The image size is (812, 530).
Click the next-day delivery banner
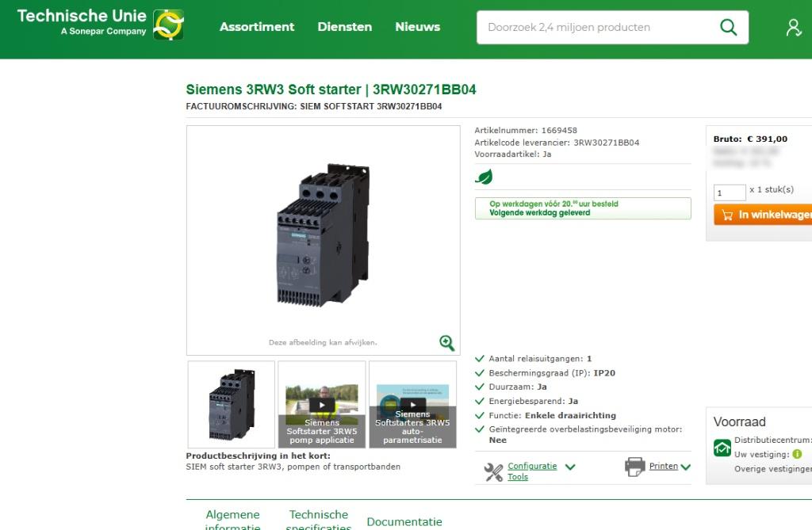pos(583,208)
